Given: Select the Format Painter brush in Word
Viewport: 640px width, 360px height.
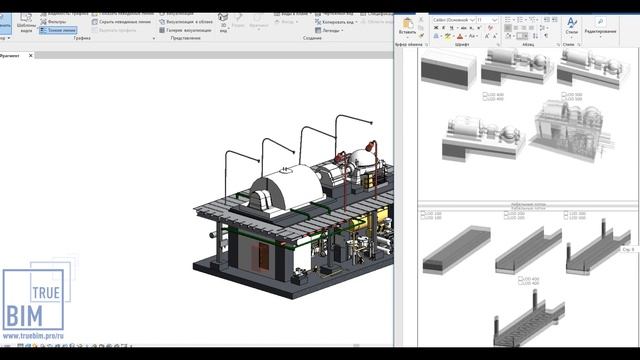Looking at the screenshot, I should tap(422, 36).
